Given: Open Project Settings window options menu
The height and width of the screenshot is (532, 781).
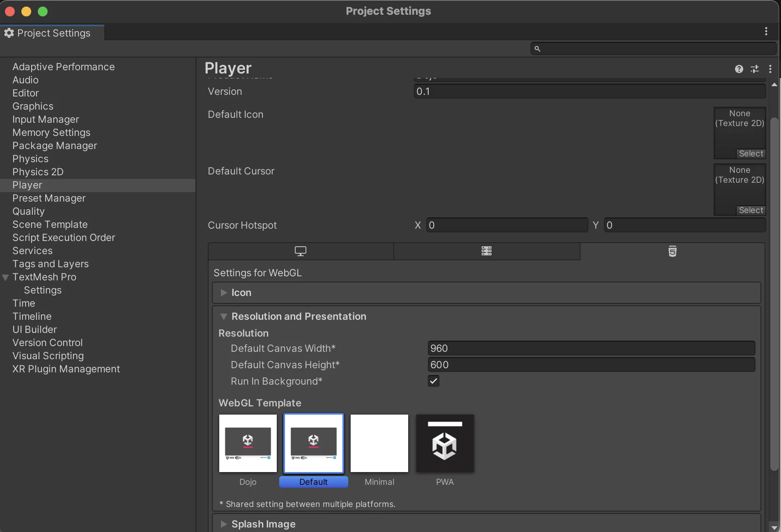Looking at the screenshot, I should pos(766,32).
